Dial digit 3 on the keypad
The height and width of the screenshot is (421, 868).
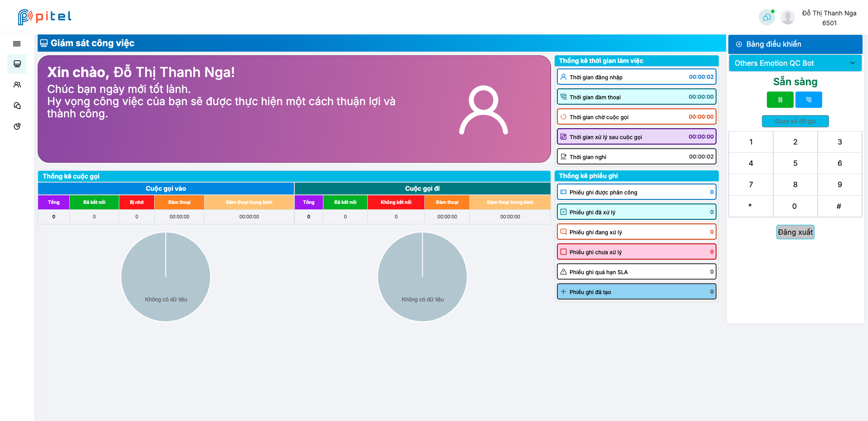(839, 142)
